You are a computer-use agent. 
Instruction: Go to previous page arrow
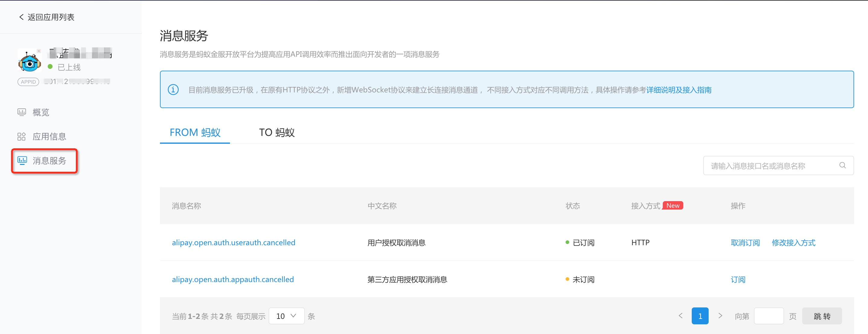tap(681, 316)
